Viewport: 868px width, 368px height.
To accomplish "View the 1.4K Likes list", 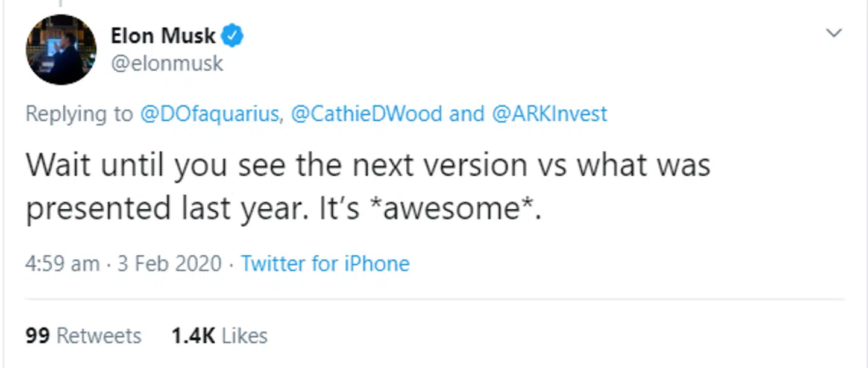I will pyautogui.click(x=220, y=335).
